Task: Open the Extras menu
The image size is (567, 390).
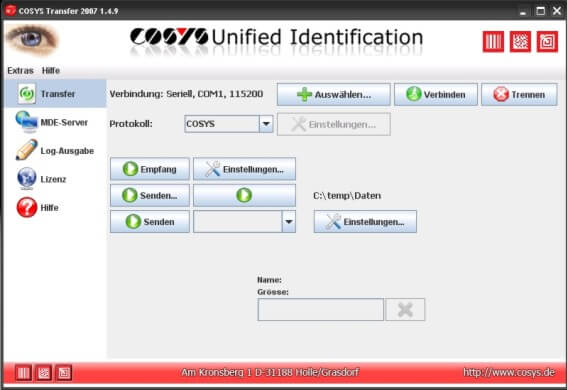Action: [20, 70]
